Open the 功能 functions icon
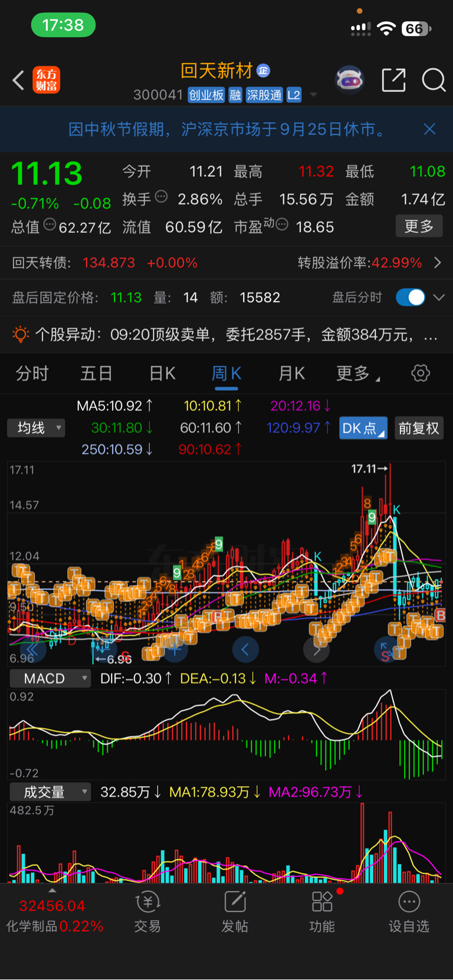The image size is (453, 980). click(322, 912)
